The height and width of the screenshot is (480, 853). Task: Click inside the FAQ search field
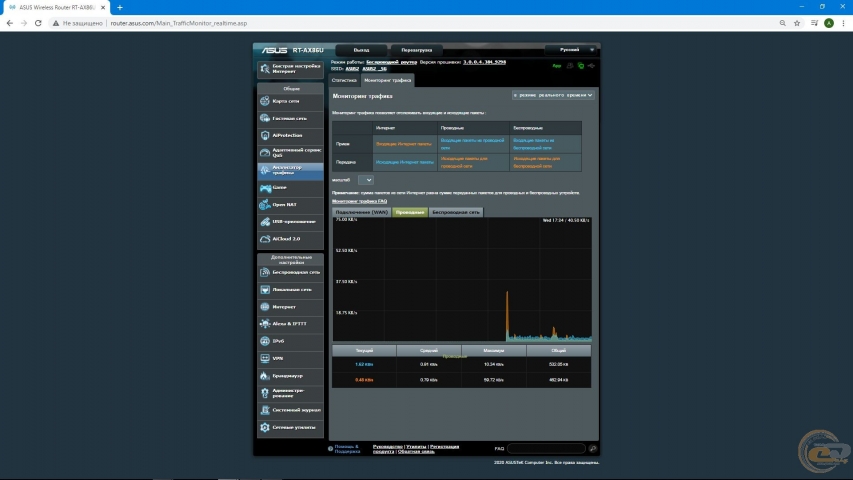546,448
